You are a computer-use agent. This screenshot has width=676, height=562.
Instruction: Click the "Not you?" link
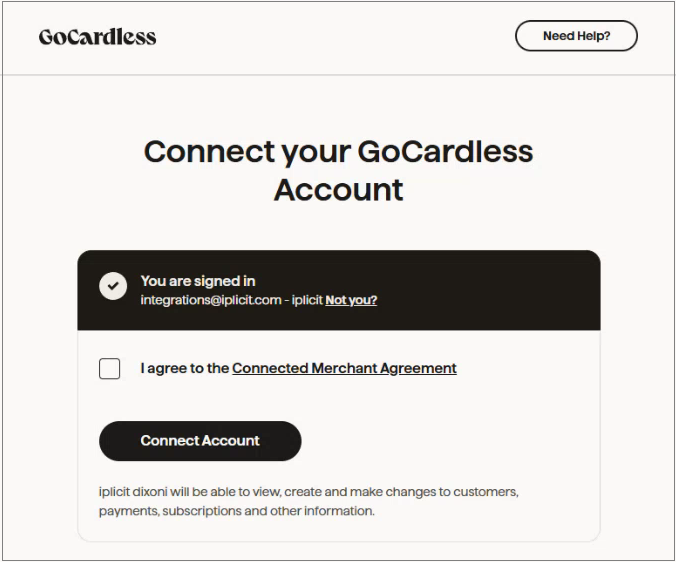click(x=351, y=300)
